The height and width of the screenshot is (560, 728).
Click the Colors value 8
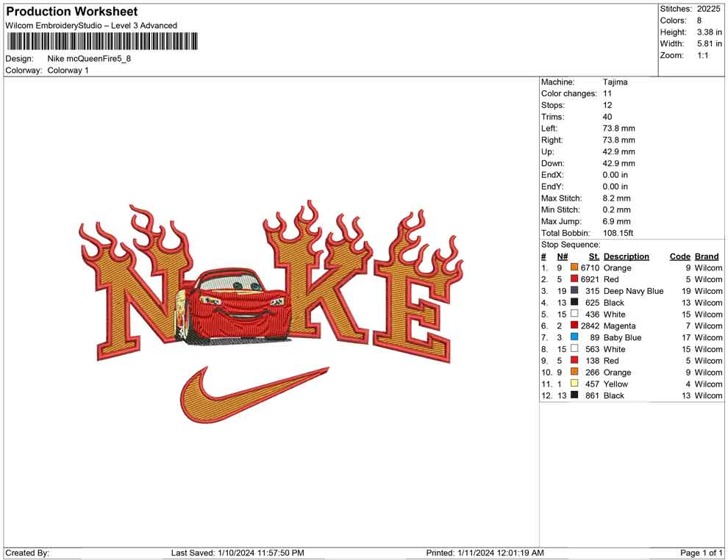coord(699,21)
